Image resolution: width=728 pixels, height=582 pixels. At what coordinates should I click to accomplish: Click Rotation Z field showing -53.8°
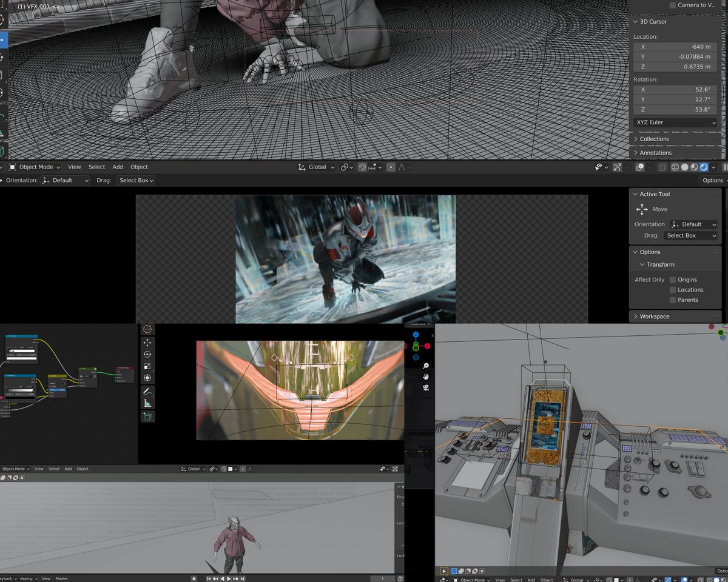pyautogui.click(x=675, y=110)
